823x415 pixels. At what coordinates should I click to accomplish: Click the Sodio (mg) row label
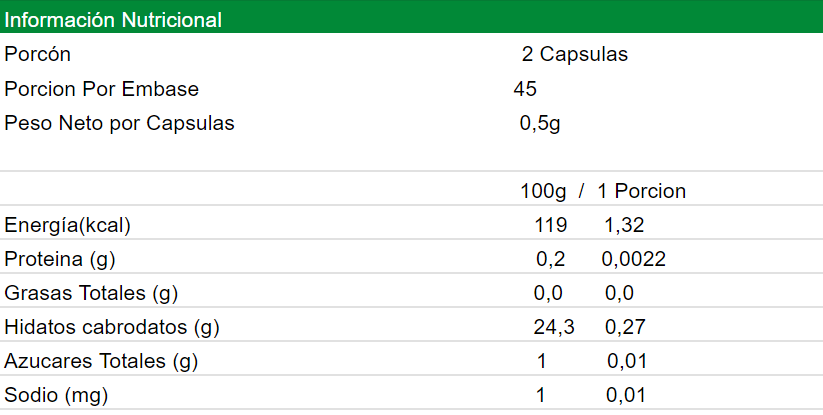click(56, 395)
